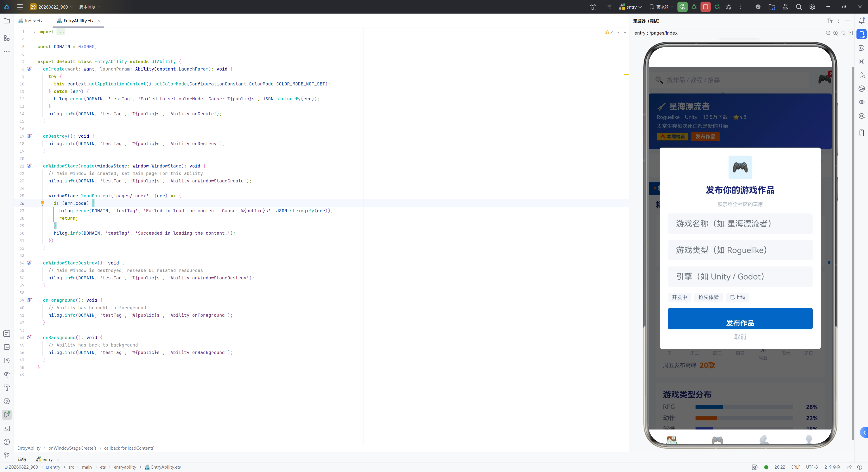This screenshot has height=472, width=868.
Task: Open the 2 个空格 indent selector
Action: click(x=832, y=467)
